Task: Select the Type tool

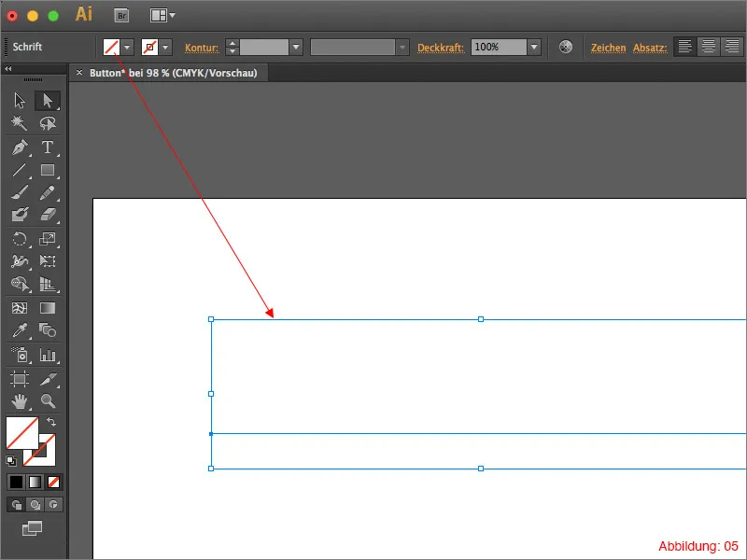Action: click(x=48, y=147)
